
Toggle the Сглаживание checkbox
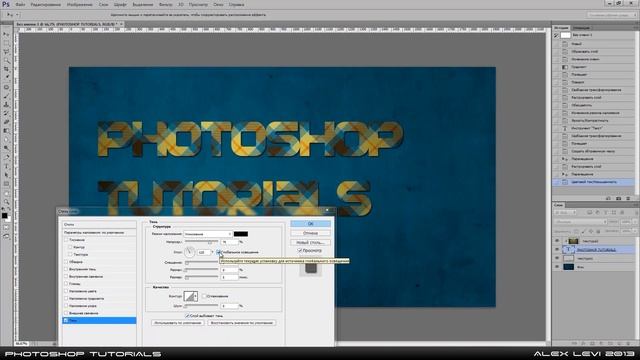point(204,296)
